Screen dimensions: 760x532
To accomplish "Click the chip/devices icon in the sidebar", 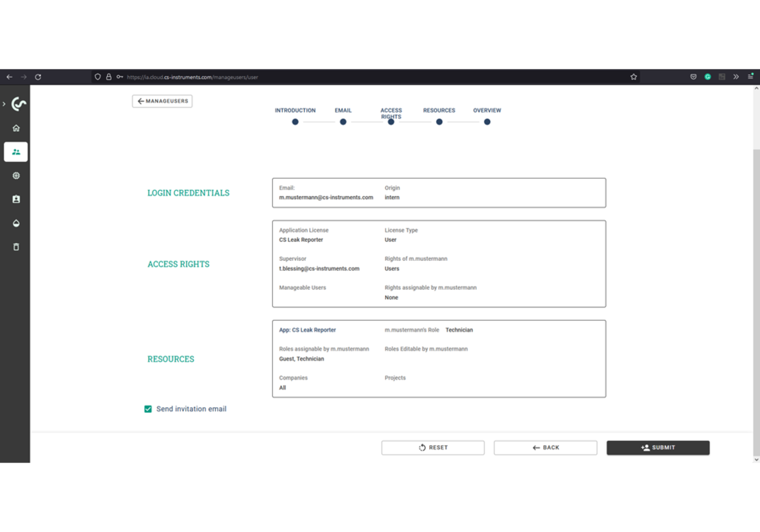I will (16, 175).
